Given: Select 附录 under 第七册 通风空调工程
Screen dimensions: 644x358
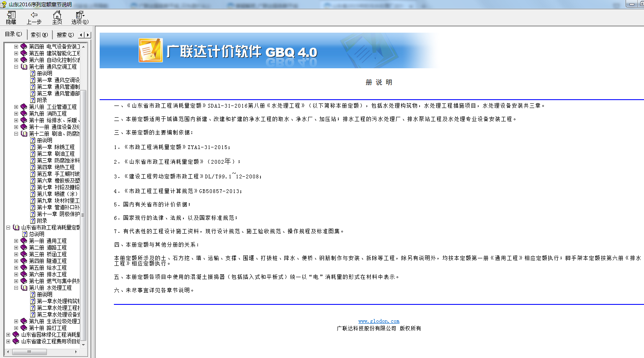Looking at the screenshot, I should point(42,100).
